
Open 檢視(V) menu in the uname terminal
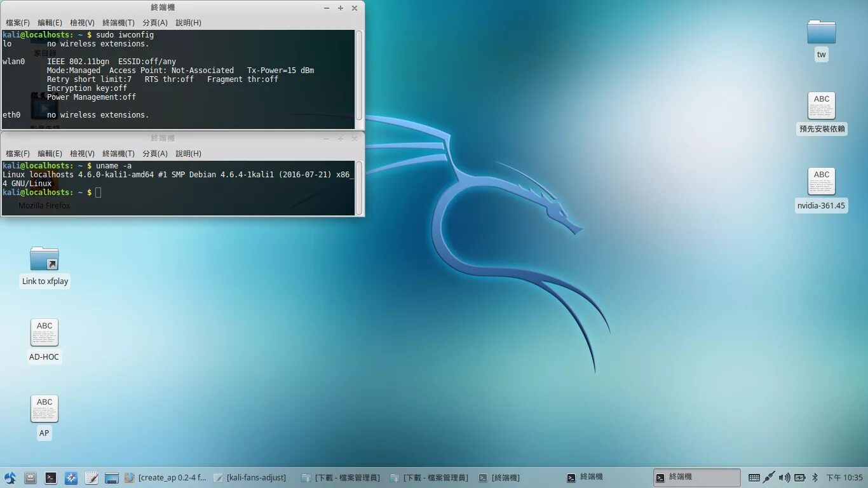pyautogui.click(x=82, y=153)
